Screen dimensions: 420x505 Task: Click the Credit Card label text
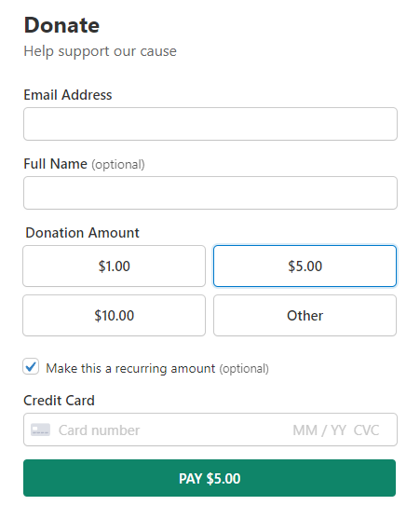point(60,401)
